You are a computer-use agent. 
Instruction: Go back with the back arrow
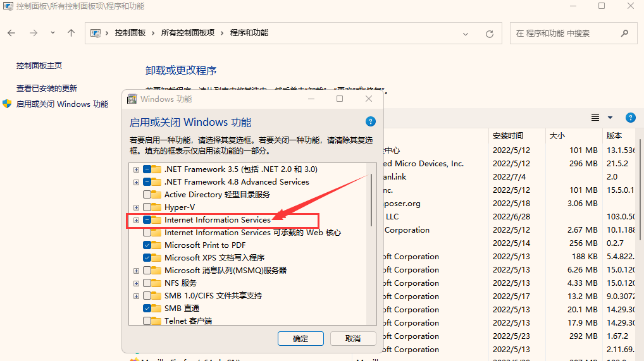[x=11, y=33]
